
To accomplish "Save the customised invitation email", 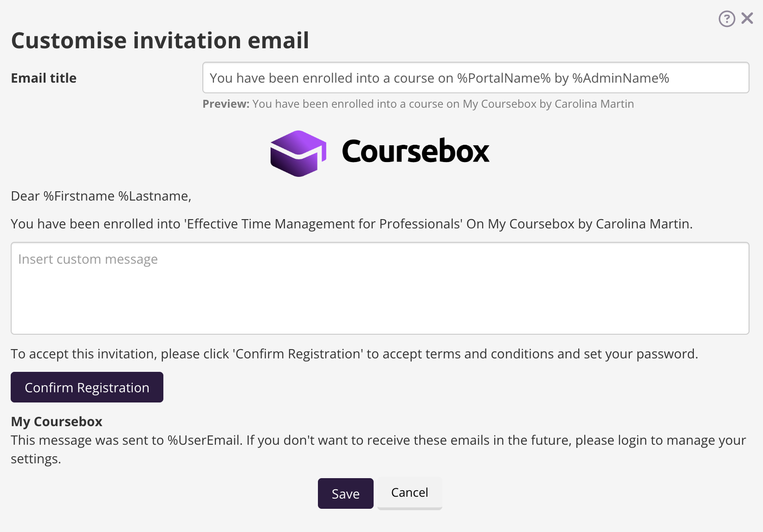I will [345, 493].
